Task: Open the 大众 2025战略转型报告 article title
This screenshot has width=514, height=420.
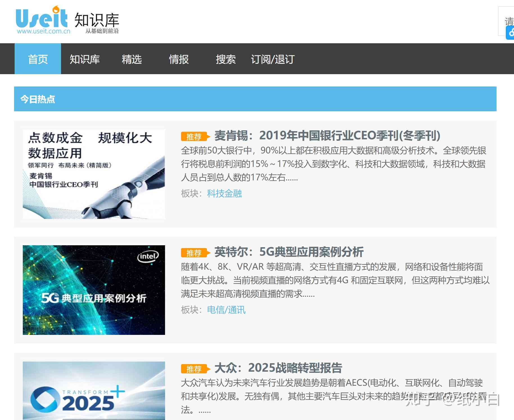Action: [x=278, y=368]
